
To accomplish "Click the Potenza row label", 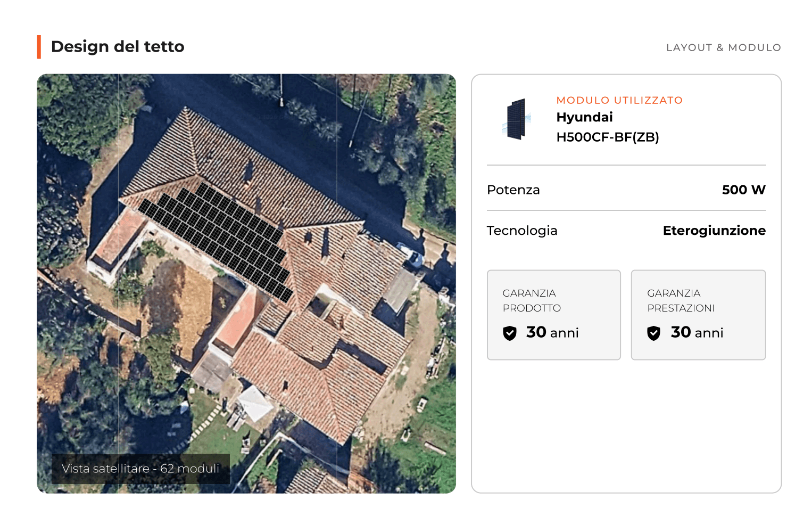I will click(513, 190).
